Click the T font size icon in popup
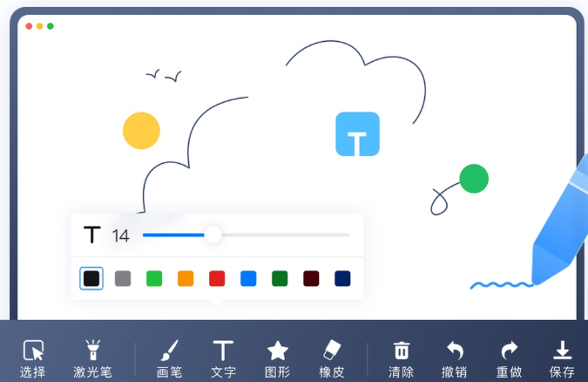The image size is (588, 382). (x=91, y=235)
